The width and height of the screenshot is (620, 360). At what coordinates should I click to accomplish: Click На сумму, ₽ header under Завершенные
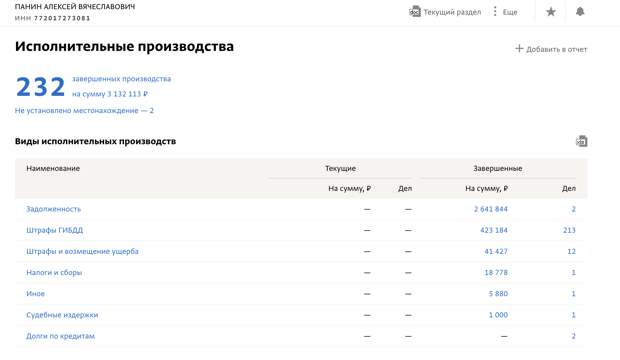486,188
